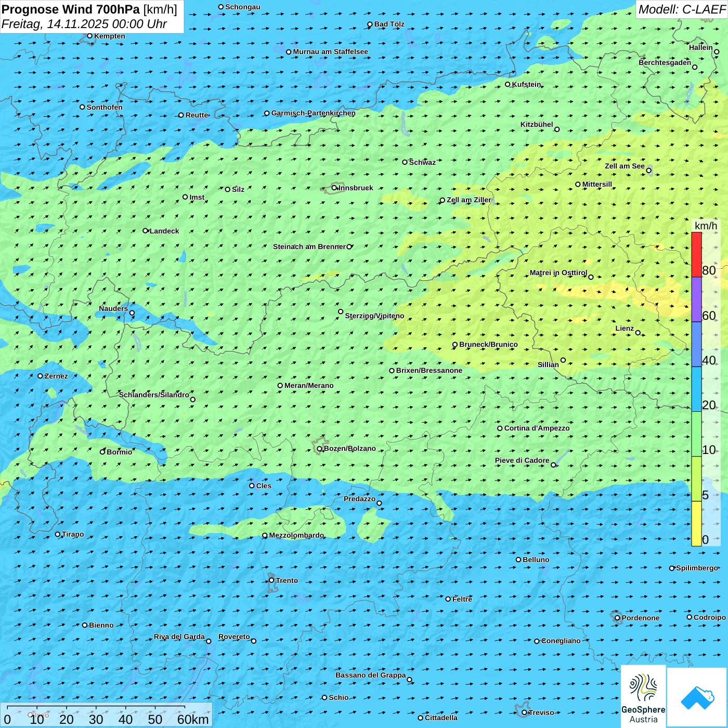The image size is (728, 728).
Task: Select the Trento location marker
Action: coord(271,580)
